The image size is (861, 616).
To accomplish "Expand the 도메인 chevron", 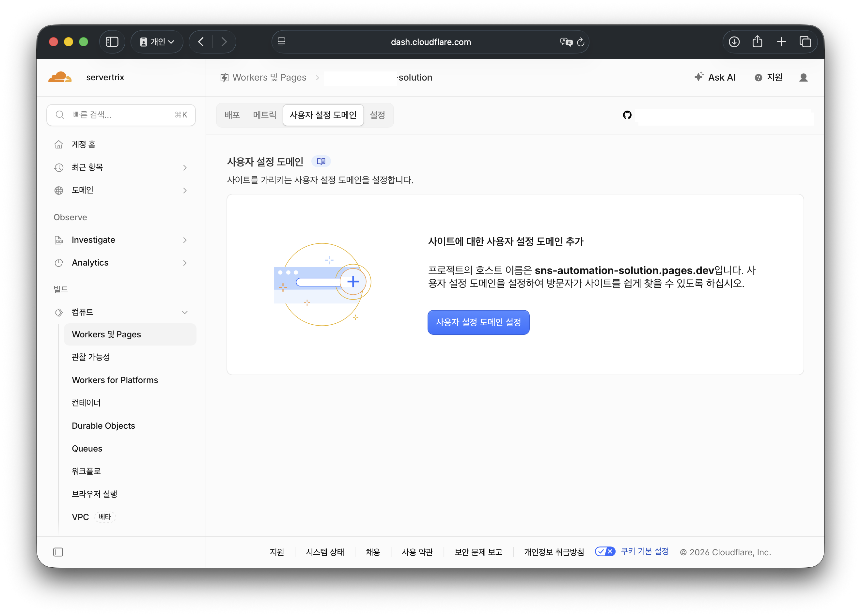I will click(x=185, y=190).
